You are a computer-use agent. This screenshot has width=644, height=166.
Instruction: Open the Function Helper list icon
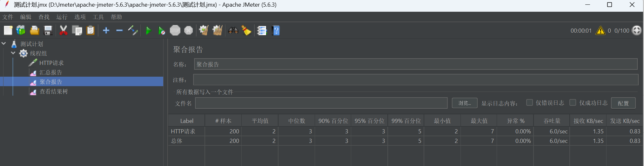pos(262,31)
